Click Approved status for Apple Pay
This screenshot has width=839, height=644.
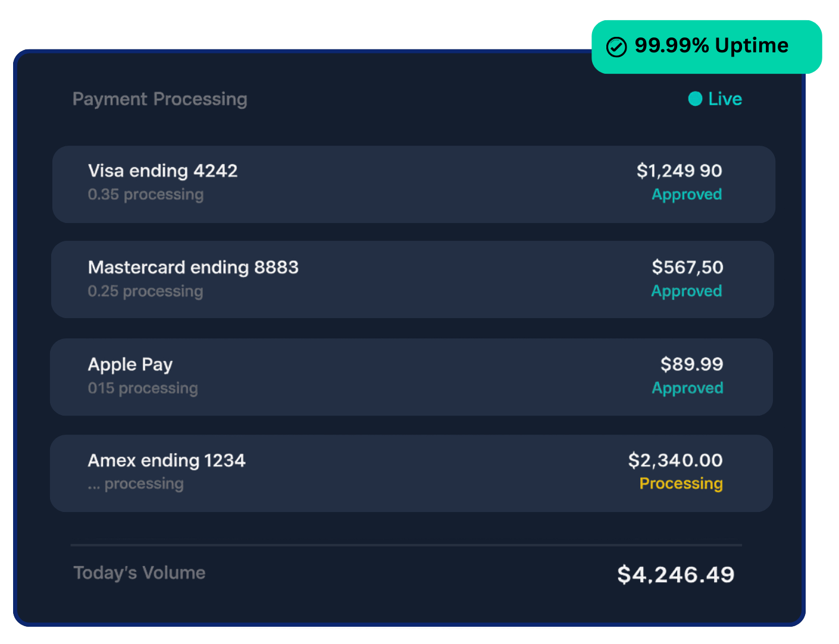pyautogui.click(x=687, y=388)
